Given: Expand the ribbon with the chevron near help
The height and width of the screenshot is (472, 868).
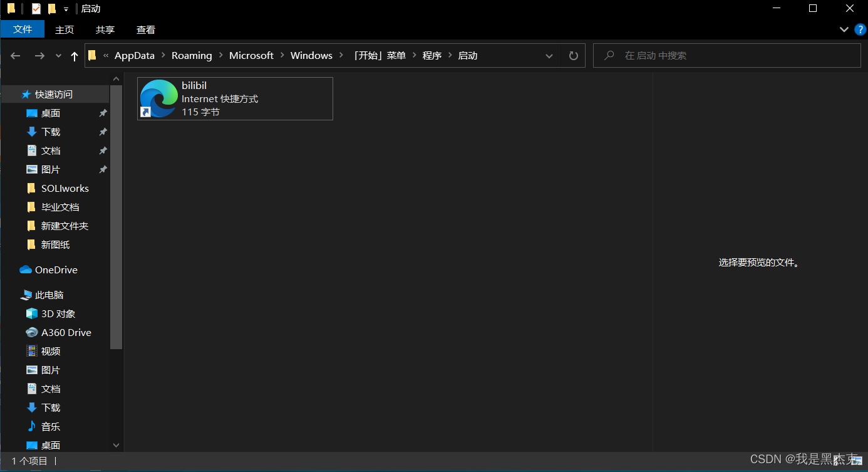Looking at the screenshot, I should [844, 29].
